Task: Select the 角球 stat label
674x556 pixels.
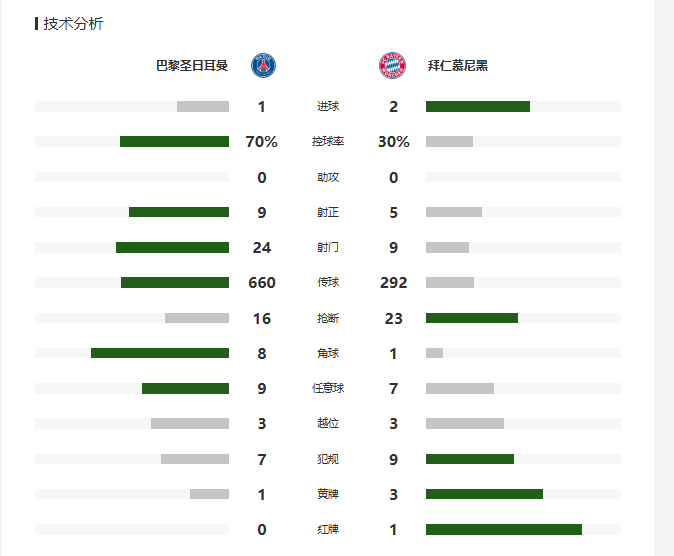Action: [x=327, y=353]
